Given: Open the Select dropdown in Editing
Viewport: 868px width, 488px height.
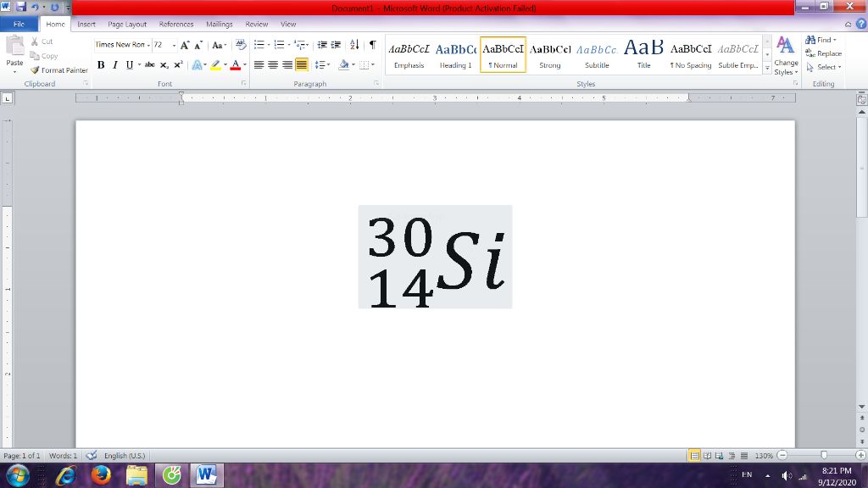Looking at the screenshot, I should point(824,68).
